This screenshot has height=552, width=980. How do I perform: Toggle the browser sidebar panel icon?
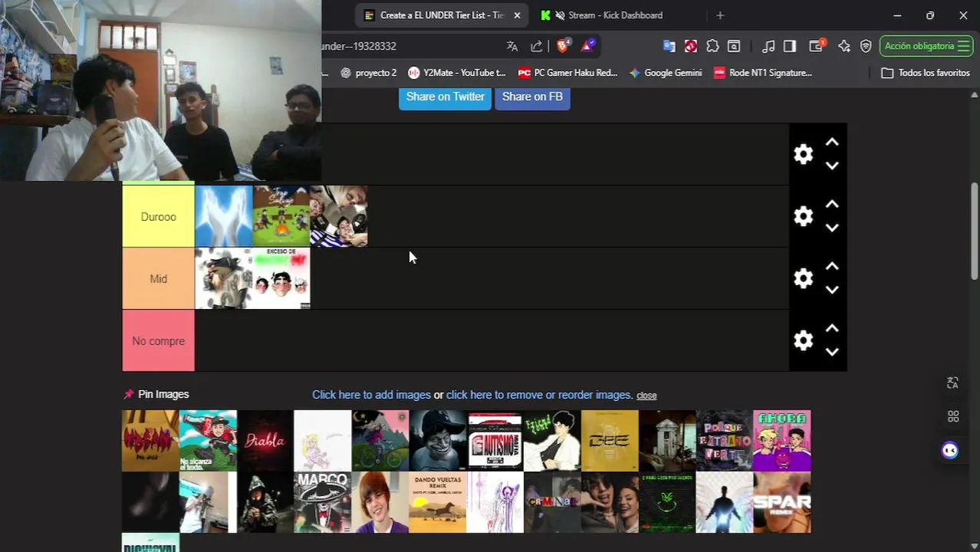tap(790, 46)
